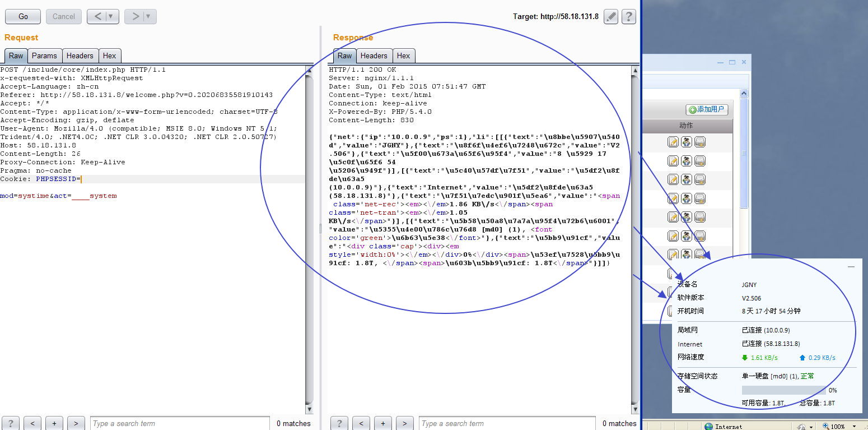Switch Response view to Raw tab
This screenshot has height=430, width=868.
pyautogui.click(x=345, y=56)
